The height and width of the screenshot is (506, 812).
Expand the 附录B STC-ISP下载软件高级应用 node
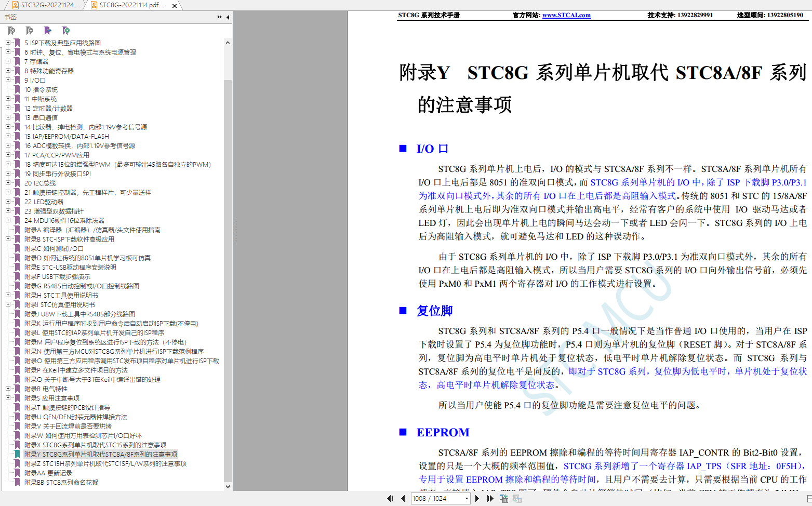(8, 239)
